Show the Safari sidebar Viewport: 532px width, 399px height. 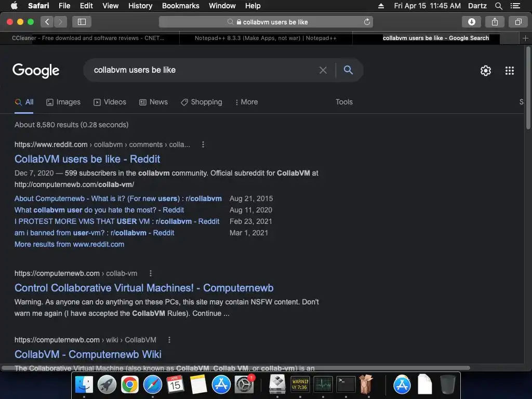pyautogui.click(x=82, y=22)
